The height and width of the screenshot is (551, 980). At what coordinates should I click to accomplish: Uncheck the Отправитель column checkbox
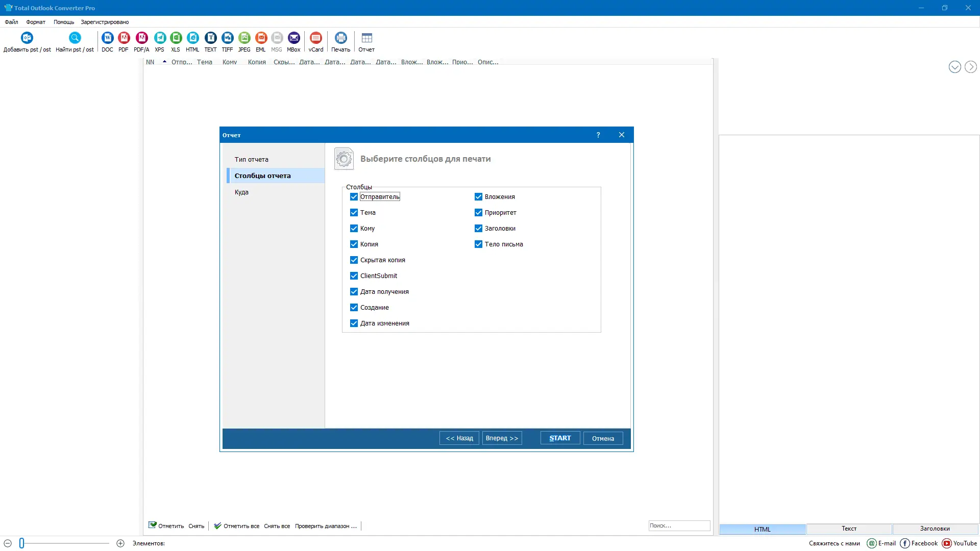354,197
